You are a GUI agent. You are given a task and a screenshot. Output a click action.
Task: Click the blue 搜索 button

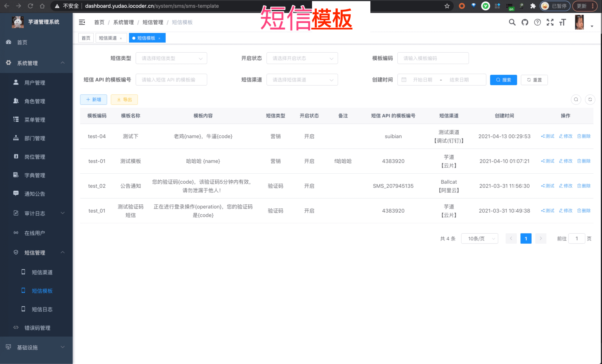(x=503, y=80)
